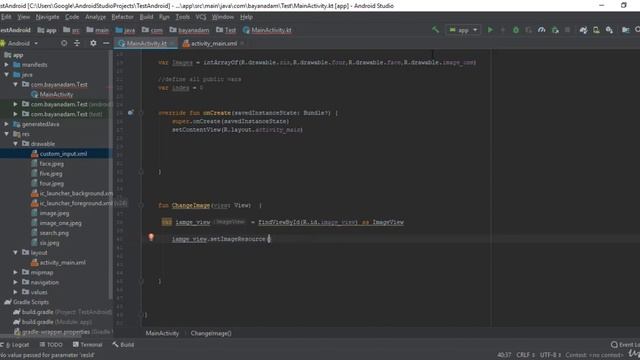Open the Logcat tool window
Image resolution: width=640 pixels, height=360 pixels.
tap(16, 345)
